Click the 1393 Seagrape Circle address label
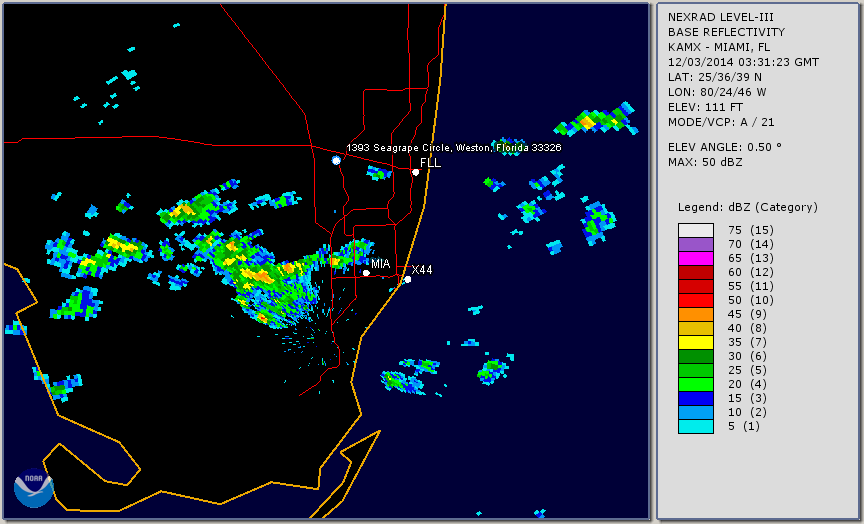Viewport: 864px width, 524px height. [x=453, y=148]
